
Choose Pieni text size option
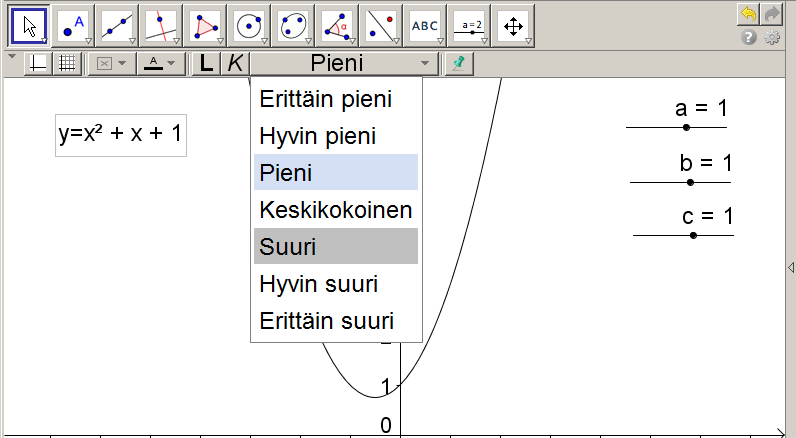click(x=336, y=173)
